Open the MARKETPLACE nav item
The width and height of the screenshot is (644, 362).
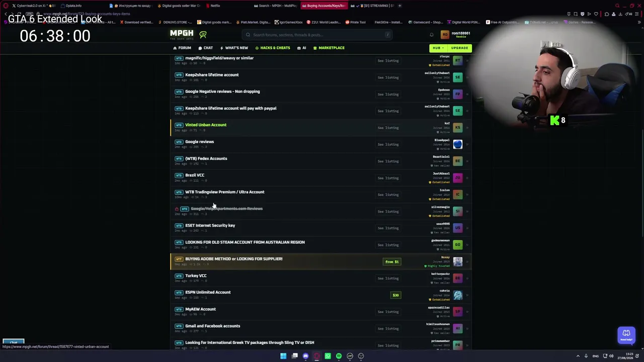329,48
